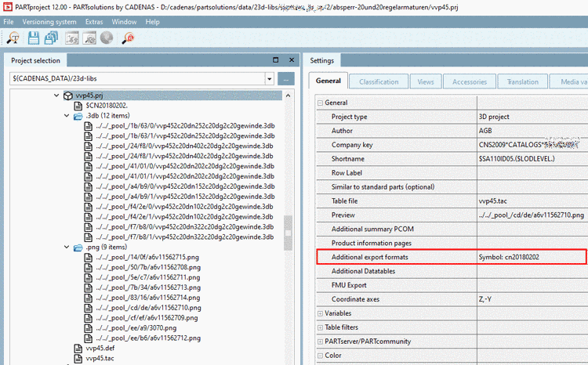
Task: Click the red magnifier search icon
Action: point(128,38)
